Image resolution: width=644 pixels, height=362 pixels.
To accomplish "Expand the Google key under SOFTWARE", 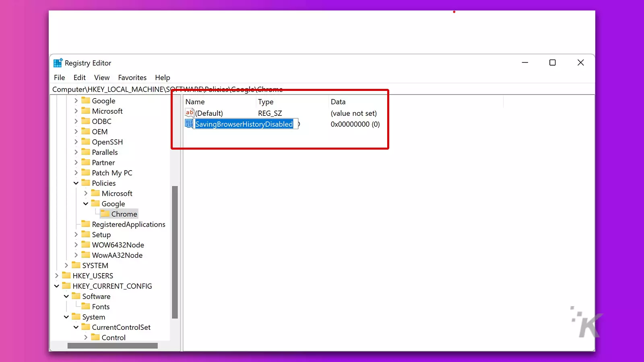I will click(76, 101).
